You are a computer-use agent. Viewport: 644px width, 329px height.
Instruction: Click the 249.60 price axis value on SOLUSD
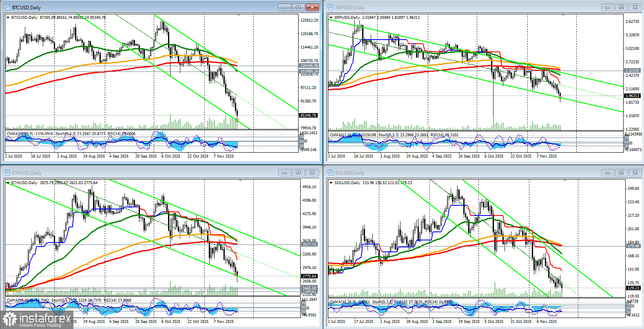633,189
